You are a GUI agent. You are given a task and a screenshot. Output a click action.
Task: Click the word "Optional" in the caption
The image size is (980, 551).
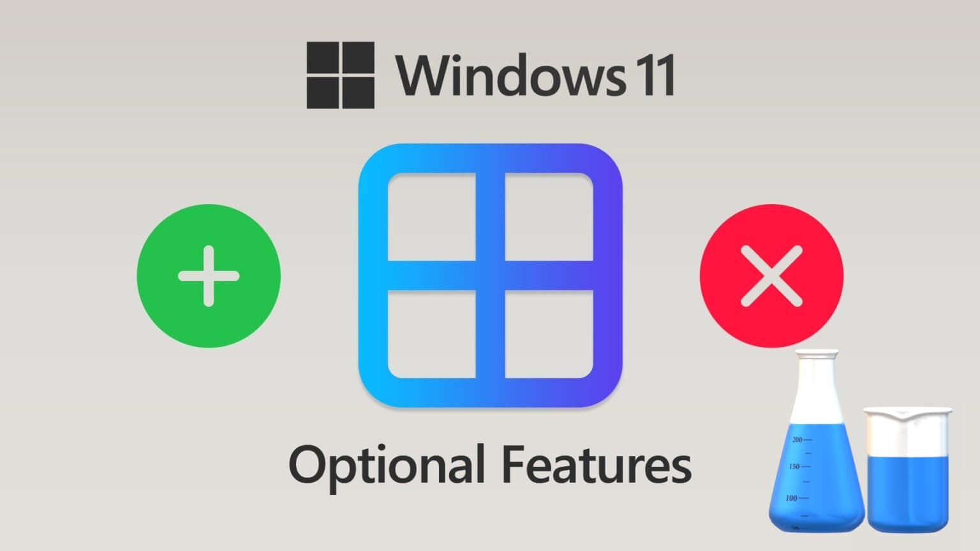pos(387,466)
